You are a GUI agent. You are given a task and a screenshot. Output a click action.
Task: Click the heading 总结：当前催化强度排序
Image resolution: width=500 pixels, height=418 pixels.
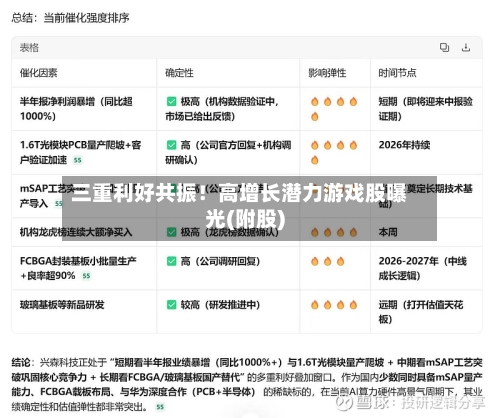tap(70, 17)
